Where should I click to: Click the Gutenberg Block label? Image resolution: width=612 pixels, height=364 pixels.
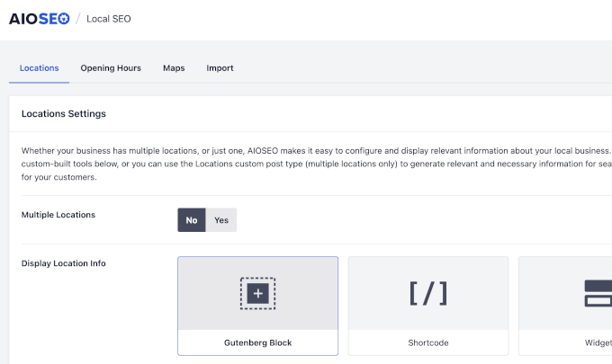[x=257, y=342]
